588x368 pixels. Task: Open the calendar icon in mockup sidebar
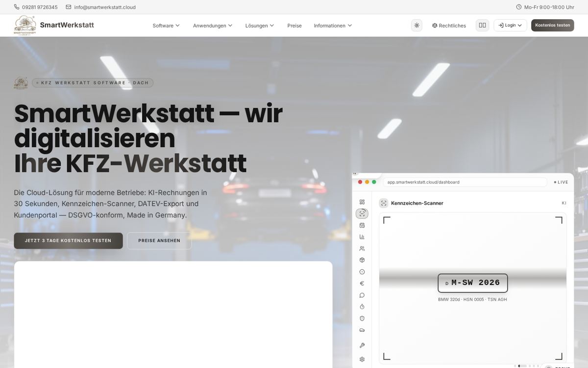coord(362,225)
